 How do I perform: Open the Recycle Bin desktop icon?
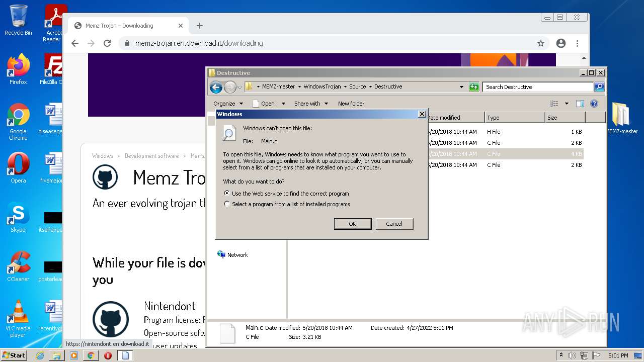[18, 20]
